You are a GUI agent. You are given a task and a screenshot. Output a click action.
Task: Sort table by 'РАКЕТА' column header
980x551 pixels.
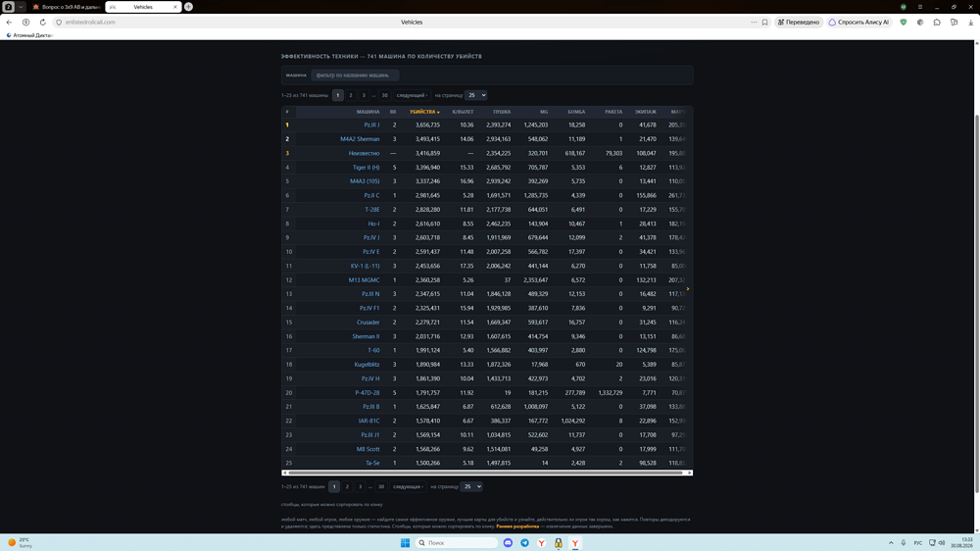click(613, 112)
